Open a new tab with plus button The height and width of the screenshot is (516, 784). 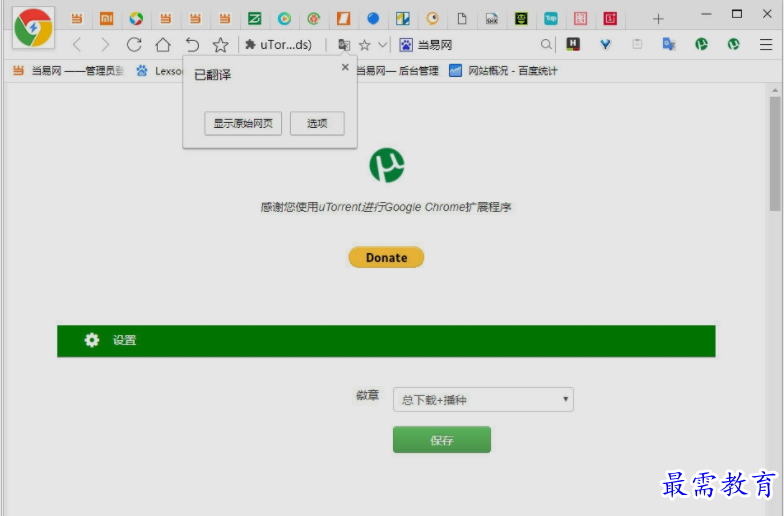658,19
